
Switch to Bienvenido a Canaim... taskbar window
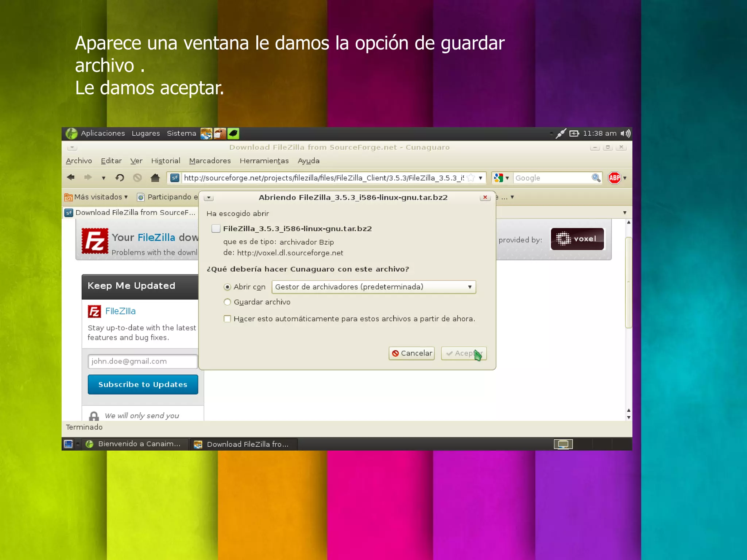(x=134, y=444)
